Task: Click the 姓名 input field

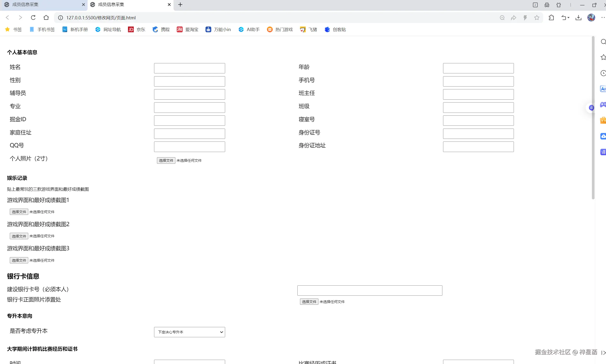Action: pos(189,68)
